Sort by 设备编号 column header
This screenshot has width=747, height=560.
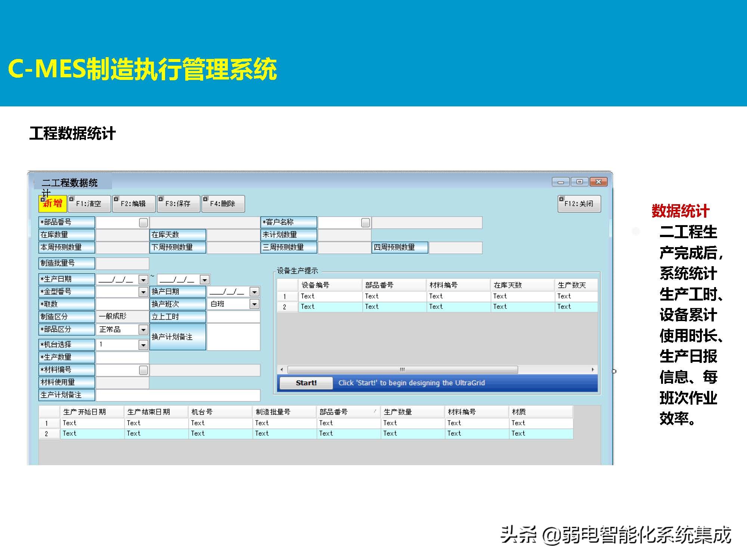pos(330,285)
